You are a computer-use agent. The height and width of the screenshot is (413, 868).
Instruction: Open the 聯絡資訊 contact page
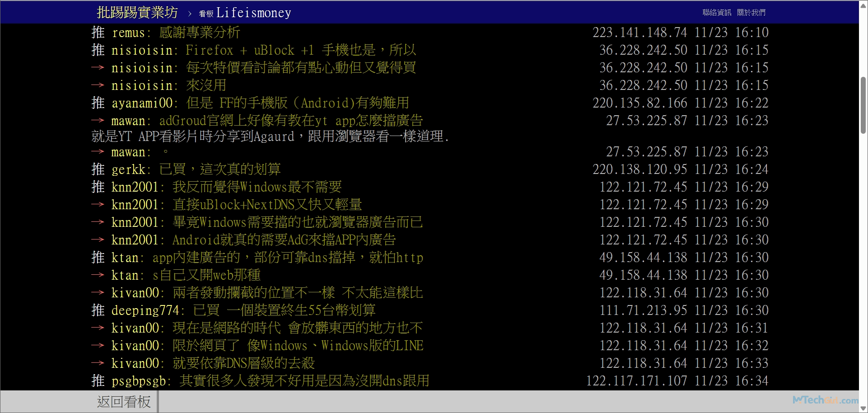717,13
